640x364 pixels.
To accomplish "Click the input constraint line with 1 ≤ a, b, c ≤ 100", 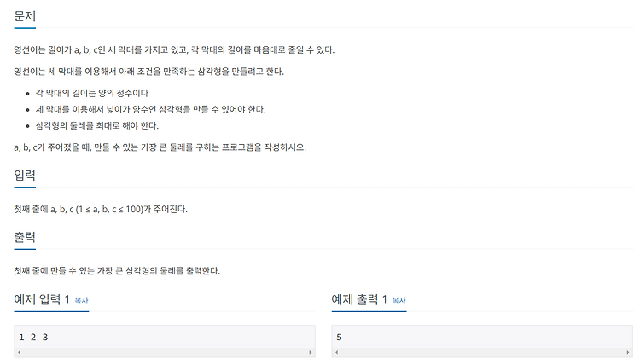I will [101, 210].
